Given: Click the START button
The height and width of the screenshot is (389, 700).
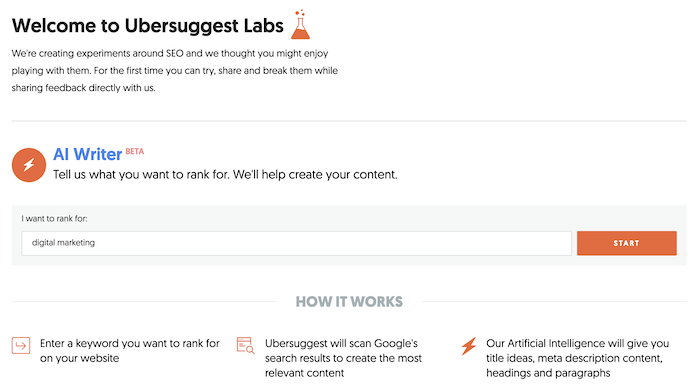Looking at the screenshot, I should 626,243.
